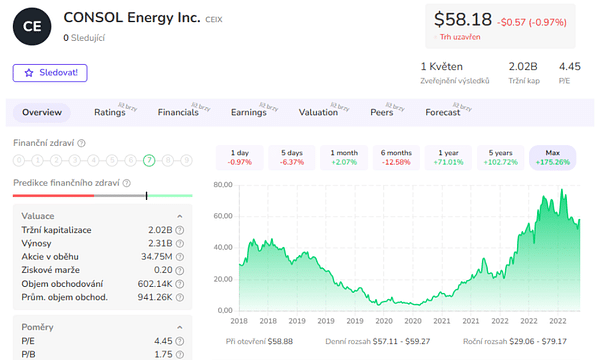Viewport: 600px width, 360px height.
Task: Click info icon next to P/E ratio
Action: (x=179, y=341)
